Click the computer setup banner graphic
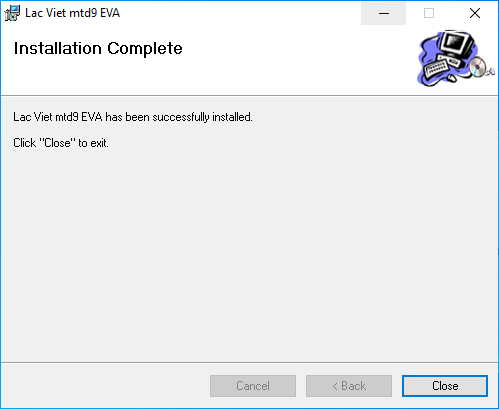 click(456, 58)
